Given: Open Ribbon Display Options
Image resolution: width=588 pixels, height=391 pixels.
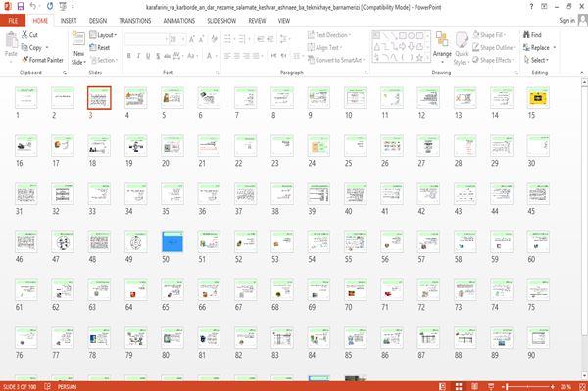Looking at the screenshot, I should (x=544, y=7).
